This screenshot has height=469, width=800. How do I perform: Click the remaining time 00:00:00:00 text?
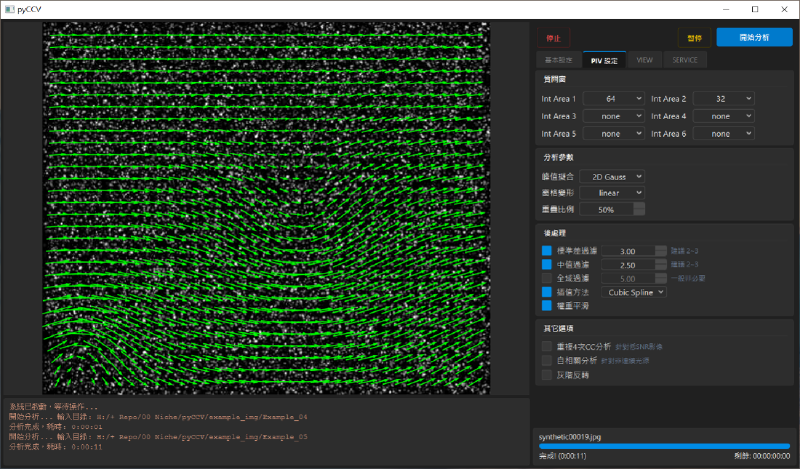pos(762,456)
